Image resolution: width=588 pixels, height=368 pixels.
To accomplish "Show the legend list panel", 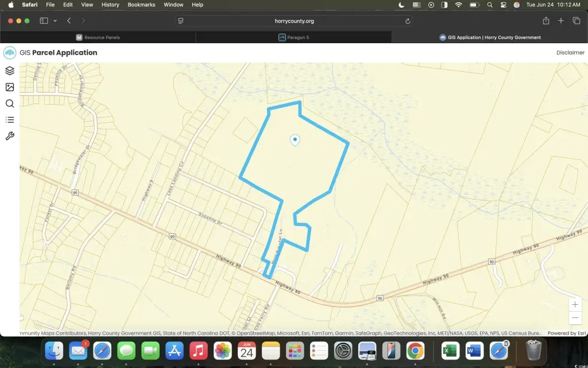I will pos(10,120).
